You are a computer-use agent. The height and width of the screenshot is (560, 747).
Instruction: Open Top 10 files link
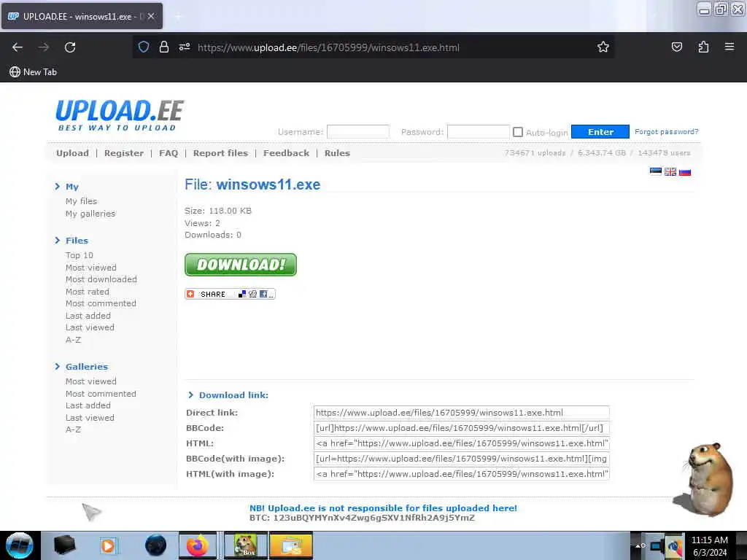coord(80,255)
